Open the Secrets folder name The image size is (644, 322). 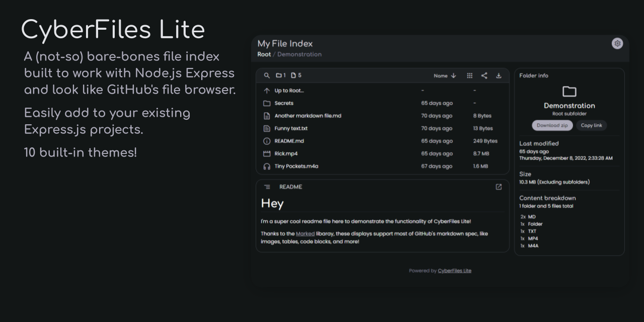[x=284, y=103]
